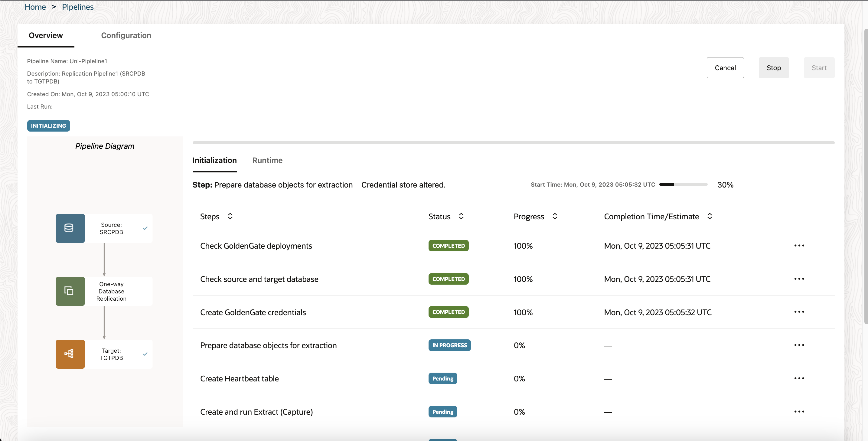The height and width of the screenshot is (441, 868).
Task: Follow the Pipelines breadcrumb link
Action: click(77, 7)
